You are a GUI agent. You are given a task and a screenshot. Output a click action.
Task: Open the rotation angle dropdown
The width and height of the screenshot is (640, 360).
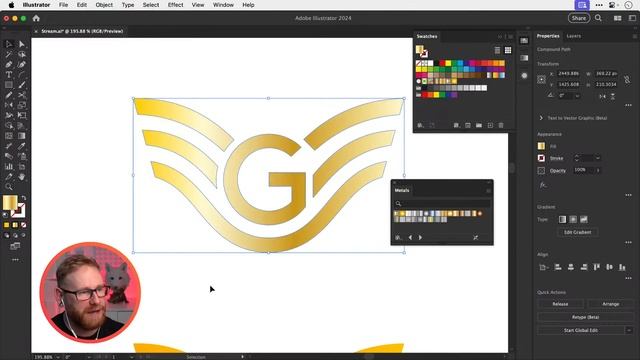577,96
